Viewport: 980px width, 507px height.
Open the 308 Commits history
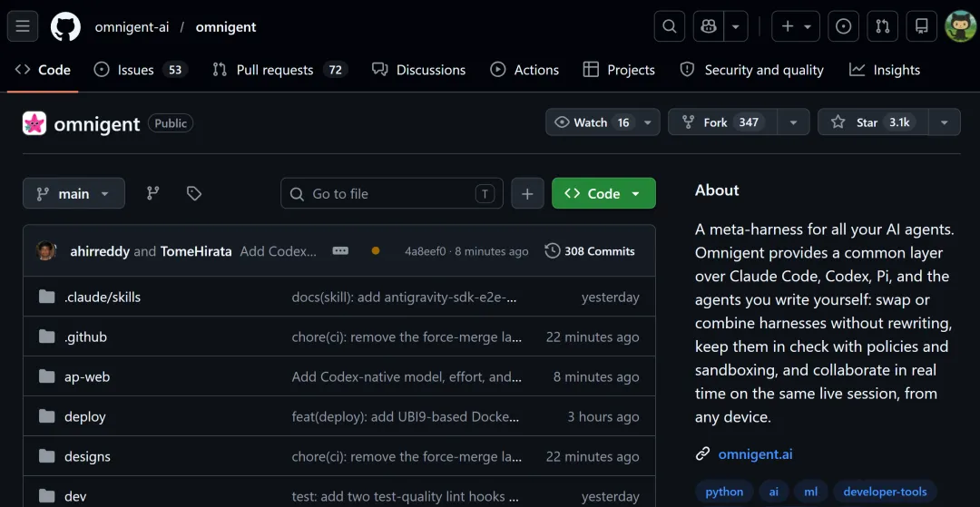(590, 251)
